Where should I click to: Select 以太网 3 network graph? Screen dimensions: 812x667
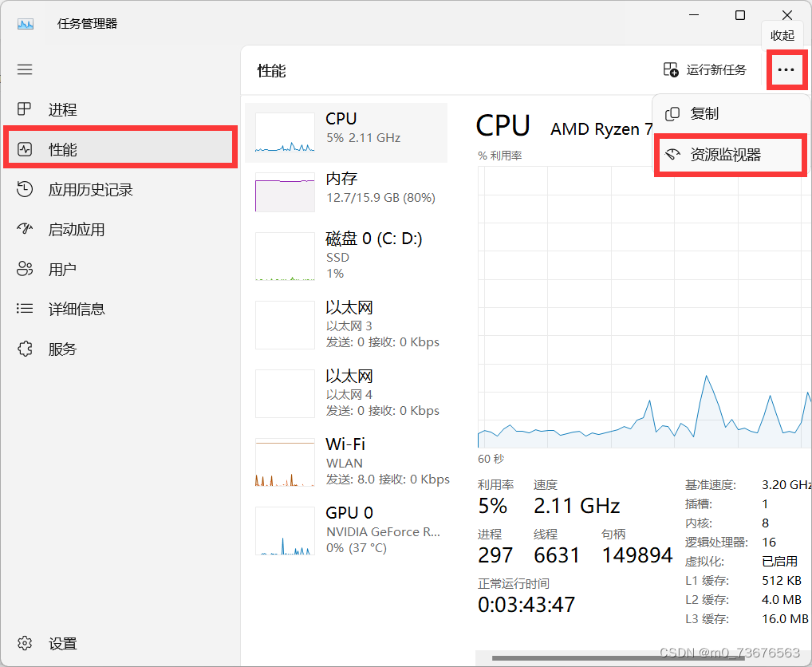[351, 324]
